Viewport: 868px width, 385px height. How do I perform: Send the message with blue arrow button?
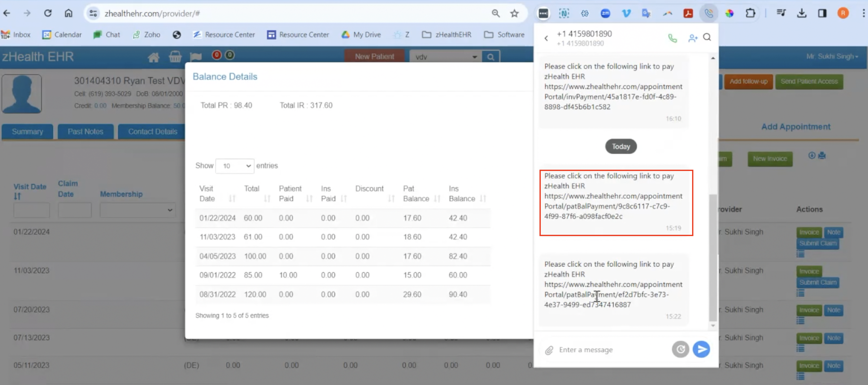click(x=701, y=349)
